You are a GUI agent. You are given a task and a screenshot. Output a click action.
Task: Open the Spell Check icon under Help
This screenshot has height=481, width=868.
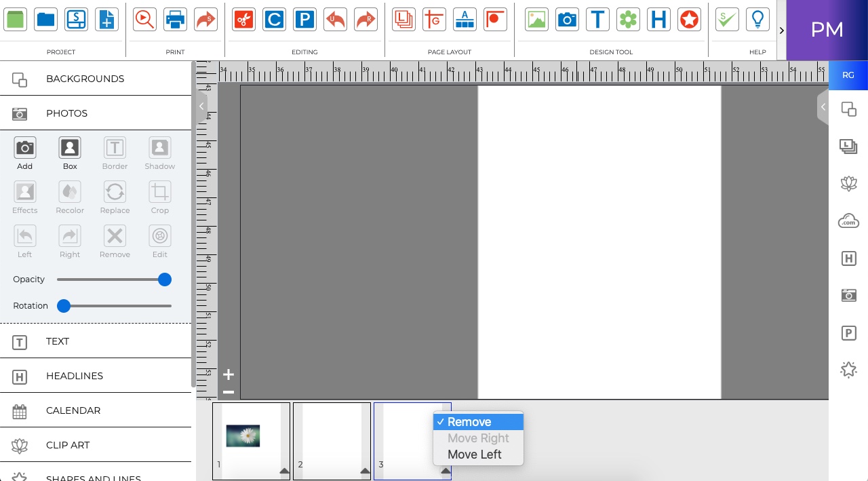pyautogui.click(x=726, y=20)
